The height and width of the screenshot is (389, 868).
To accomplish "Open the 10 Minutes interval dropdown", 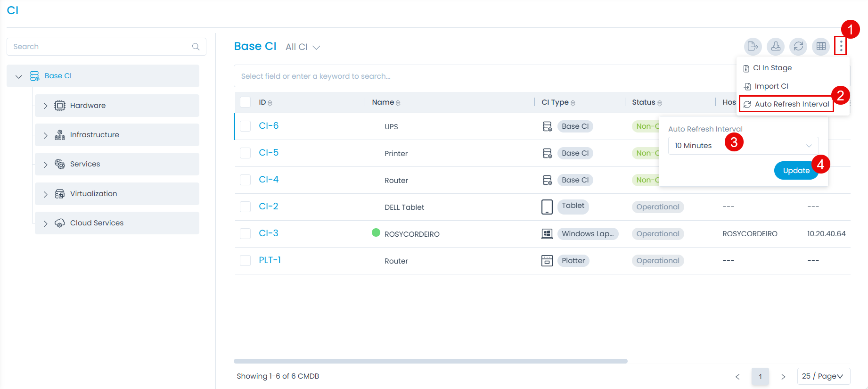I will coord(743,146).
